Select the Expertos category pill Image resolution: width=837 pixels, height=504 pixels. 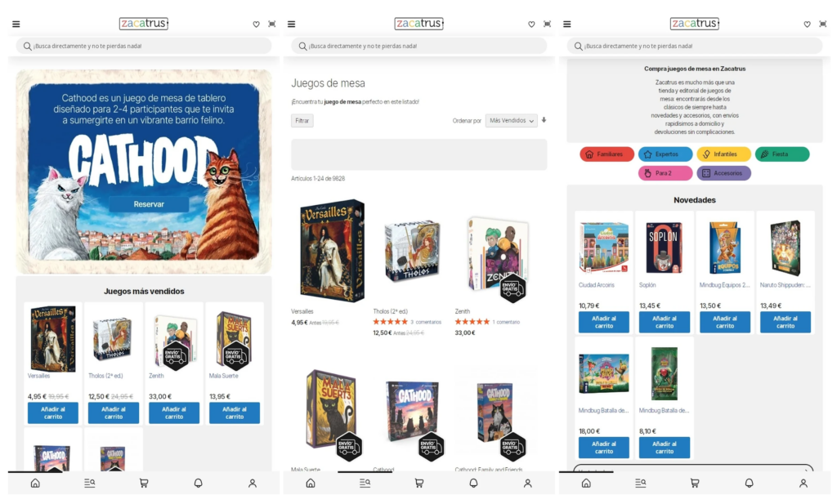[x=665, y=154]
